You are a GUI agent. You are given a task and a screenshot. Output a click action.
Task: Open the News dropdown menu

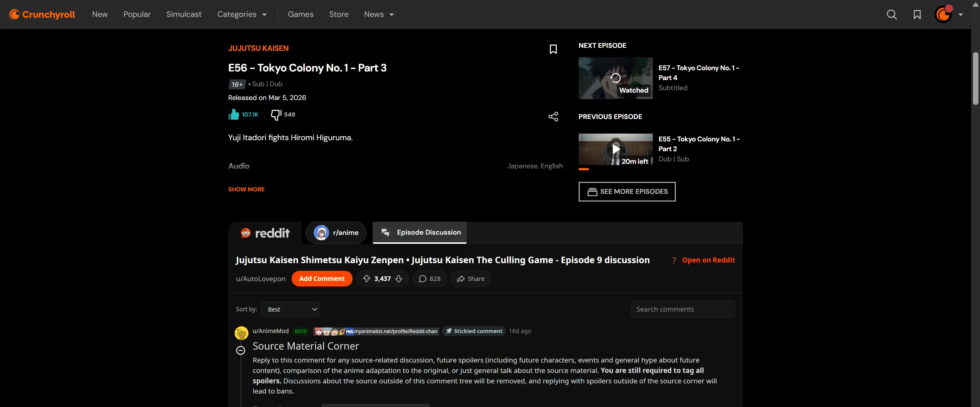click(379, 14)
